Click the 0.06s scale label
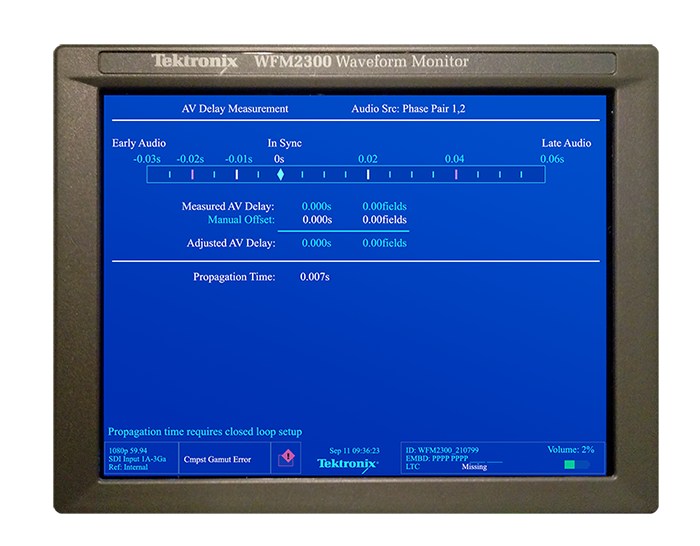The height and width of the screenshot is (546, 700). [552, 159]
